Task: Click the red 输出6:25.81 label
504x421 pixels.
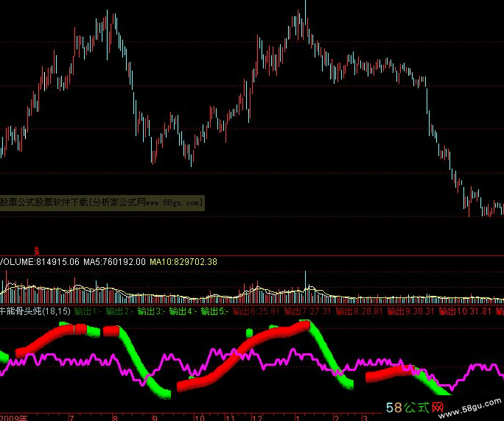Action: [254, 312]
